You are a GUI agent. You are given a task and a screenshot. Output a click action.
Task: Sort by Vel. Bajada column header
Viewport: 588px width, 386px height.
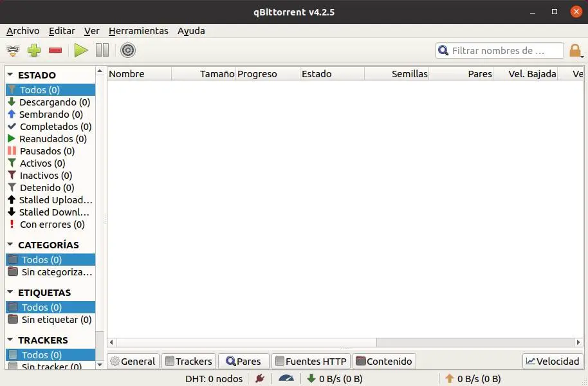coord(525,74)
